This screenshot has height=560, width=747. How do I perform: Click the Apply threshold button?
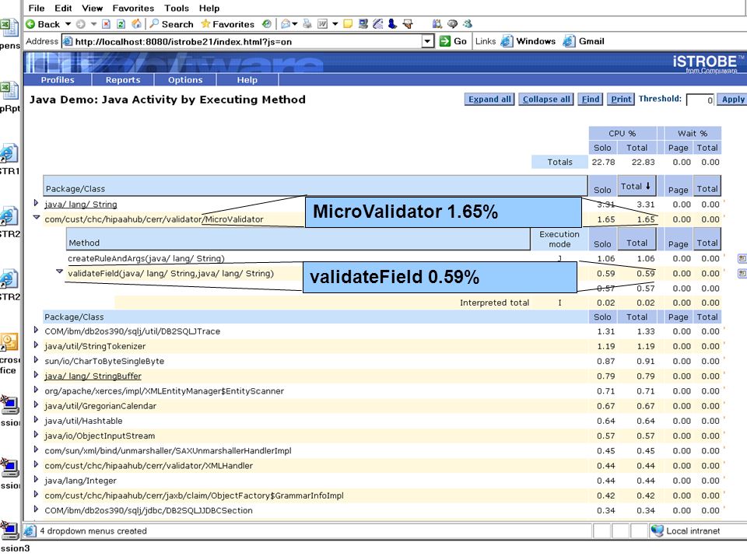click(733, 99)
